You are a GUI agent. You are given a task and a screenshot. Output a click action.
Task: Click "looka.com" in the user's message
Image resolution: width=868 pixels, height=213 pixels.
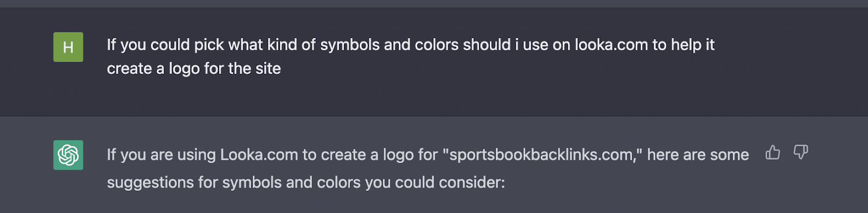click(611, 45)
